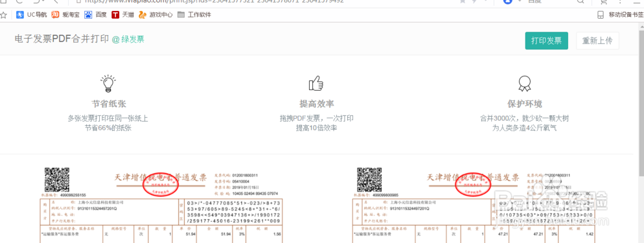This screenshot has width=644, height=243.
Task: Open the 游戏中心 bookmark
Action: point(156,15)
